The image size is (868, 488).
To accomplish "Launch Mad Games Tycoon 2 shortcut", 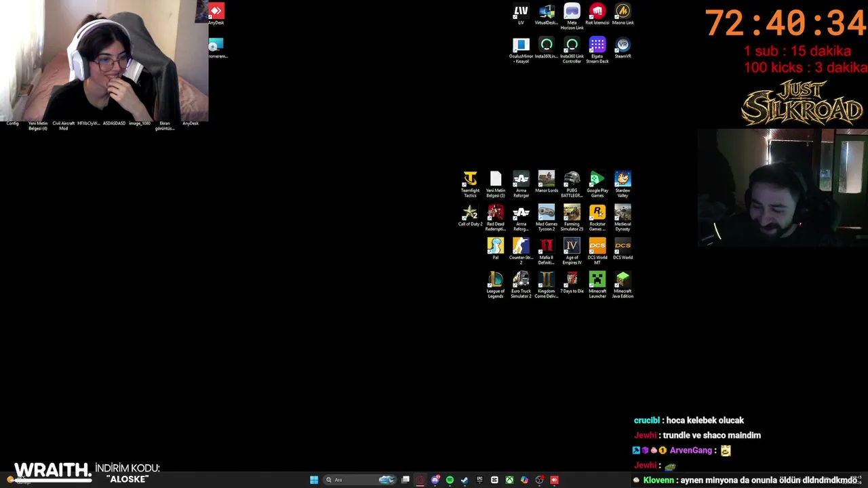I will [547, 218].
